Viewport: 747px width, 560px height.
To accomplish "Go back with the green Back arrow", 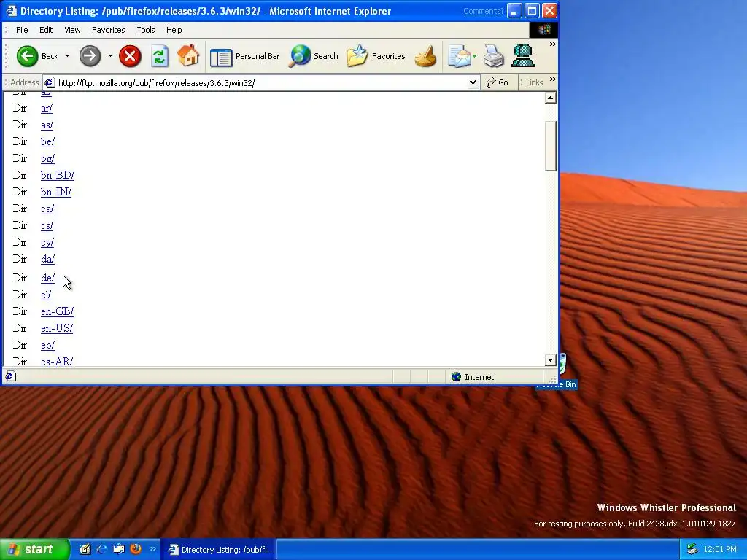I will [28, 56].
